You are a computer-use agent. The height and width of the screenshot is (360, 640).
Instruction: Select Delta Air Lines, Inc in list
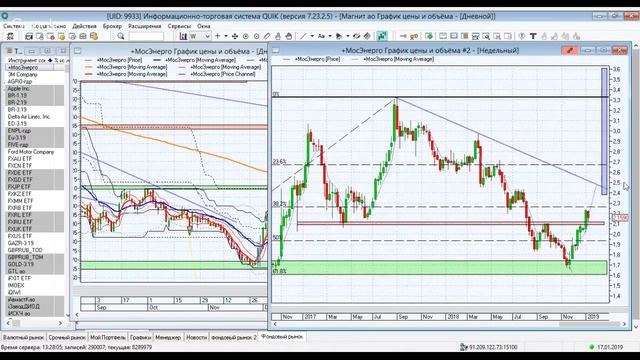tap(35, 116)
